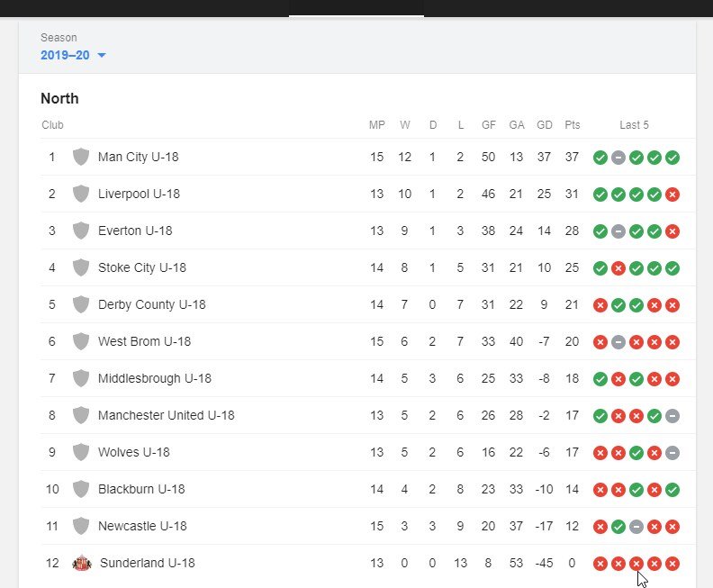
Task: Click the Man City U-18 shield icon
Action: click(81, 157)
